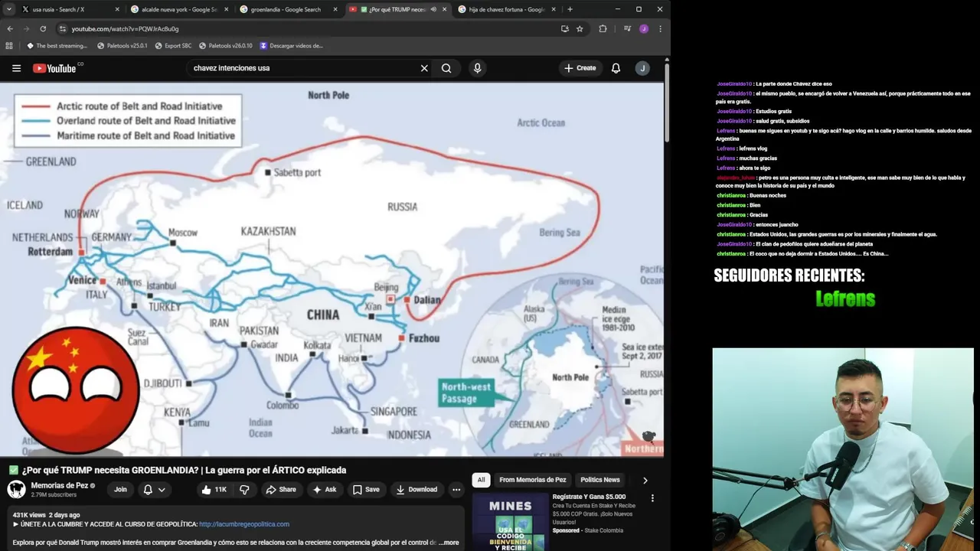Screen dimensions: 980x551
Task: Dislike the video with thumbs down
Action: coord(244,490)
